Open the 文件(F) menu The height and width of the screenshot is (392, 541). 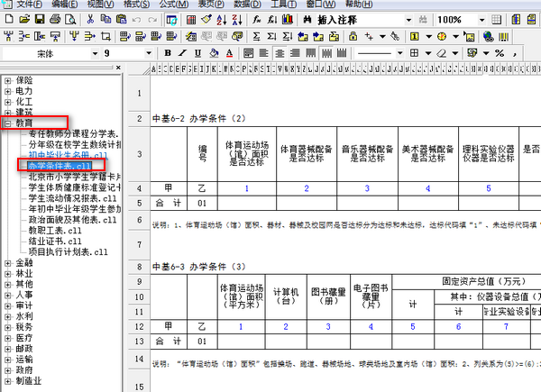30,5
